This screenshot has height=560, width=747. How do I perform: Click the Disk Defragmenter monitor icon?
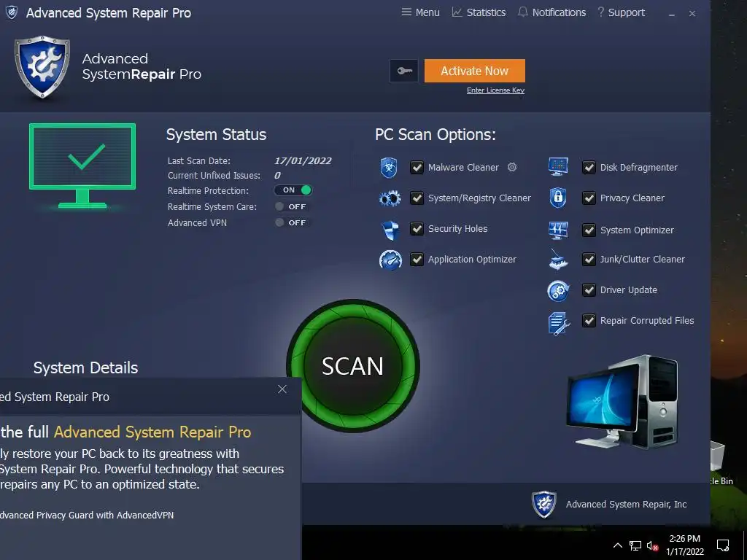point(558,167)
